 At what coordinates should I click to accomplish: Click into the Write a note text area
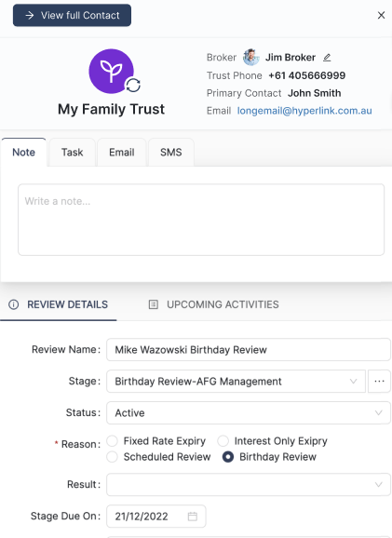[201, 220]
